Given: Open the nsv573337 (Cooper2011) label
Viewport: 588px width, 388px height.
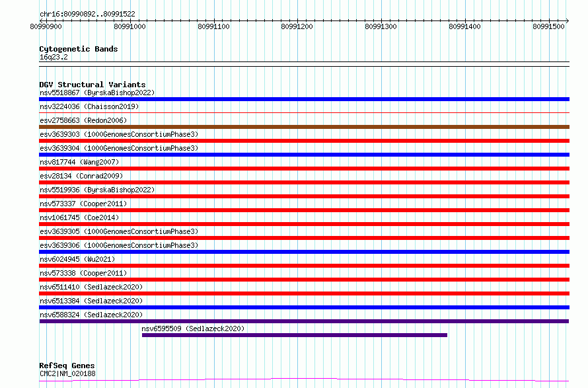Looking at the screenshot, I should tap(83, 204).
